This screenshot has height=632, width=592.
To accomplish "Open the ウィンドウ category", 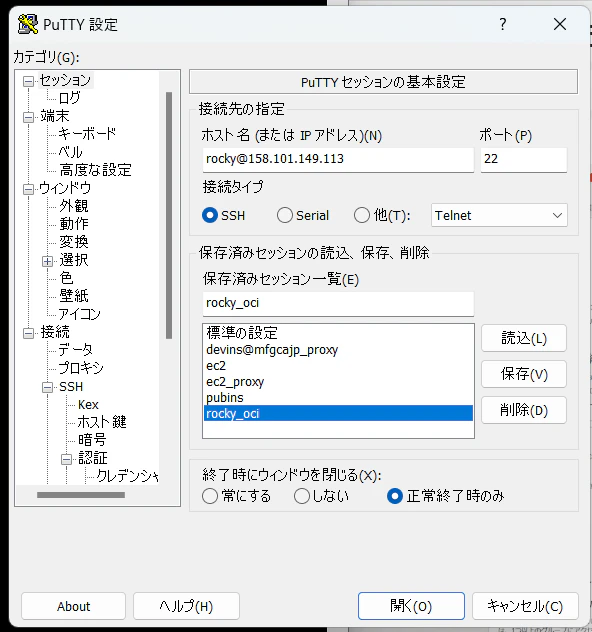I will pyautogui.click(x=65, y=188).
